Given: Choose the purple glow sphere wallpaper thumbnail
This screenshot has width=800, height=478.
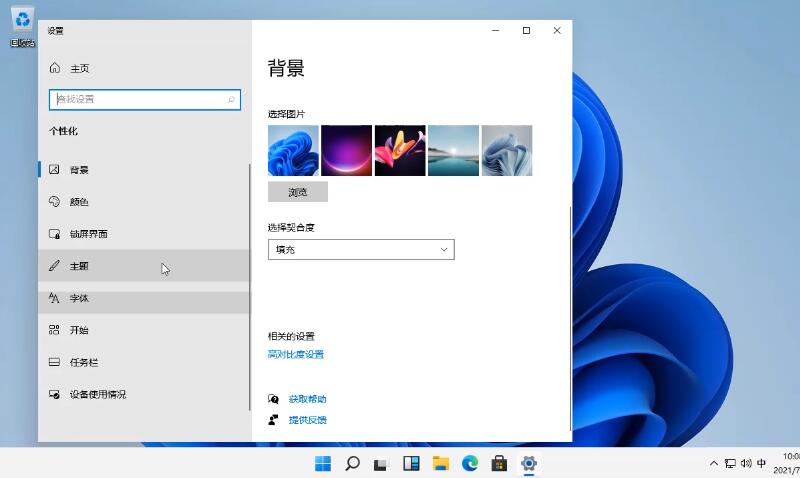Looking at the screenshot, I should click(347, 150).
